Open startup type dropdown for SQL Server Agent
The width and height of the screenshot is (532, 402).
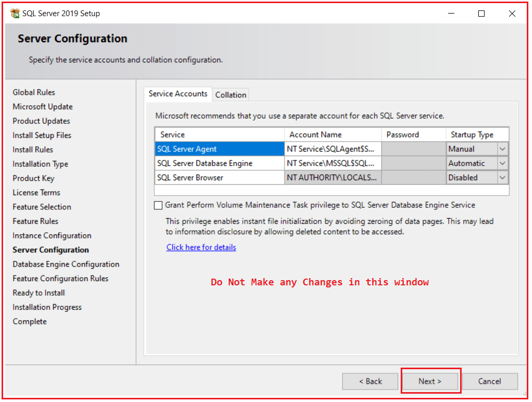point(502,149)
